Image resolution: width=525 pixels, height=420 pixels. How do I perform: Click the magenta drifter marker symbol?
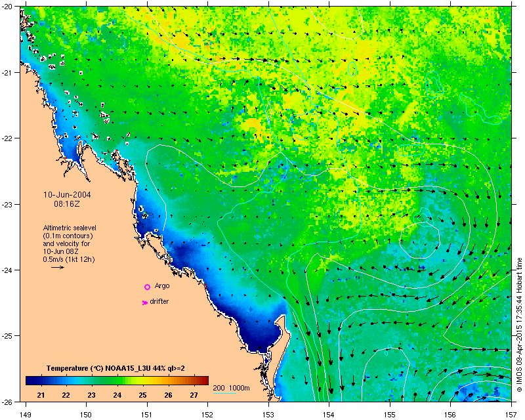coord(144,303)
